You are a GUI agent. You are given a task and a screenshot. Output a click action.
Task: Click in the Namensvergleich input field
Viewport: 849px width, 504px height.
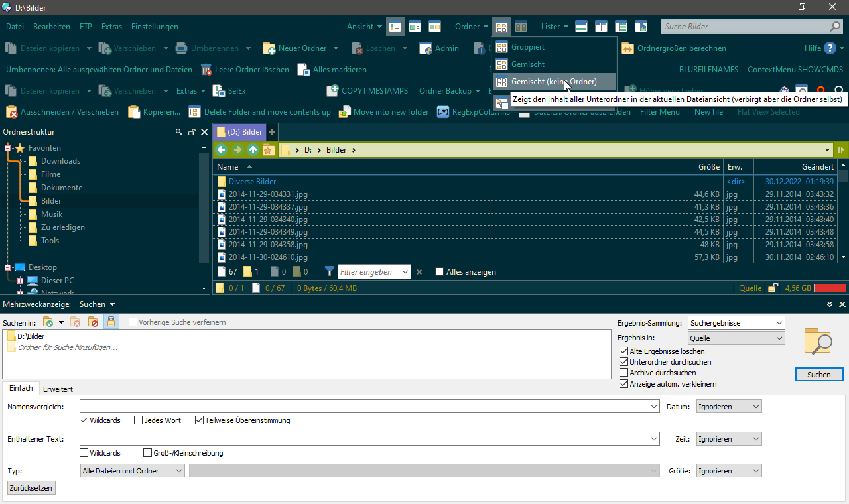(x=369, y=407)
